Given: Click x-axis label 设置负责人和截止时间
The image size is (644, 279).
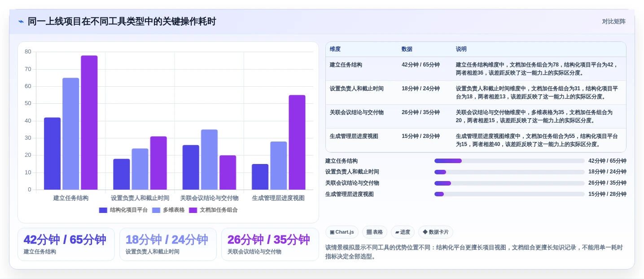Looking at the screenshot, I should coord(140,198).
